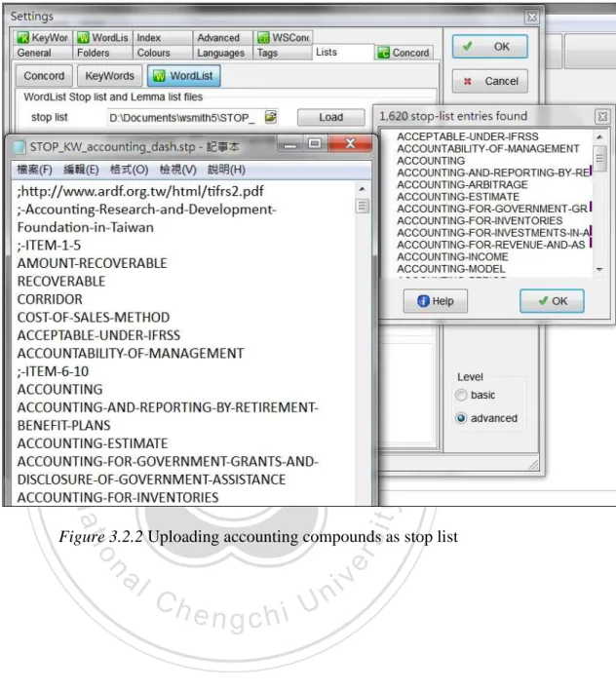Click the stop list file path field
The height and width of the screenshot is (690, 616).
click(x=185, y=118)
